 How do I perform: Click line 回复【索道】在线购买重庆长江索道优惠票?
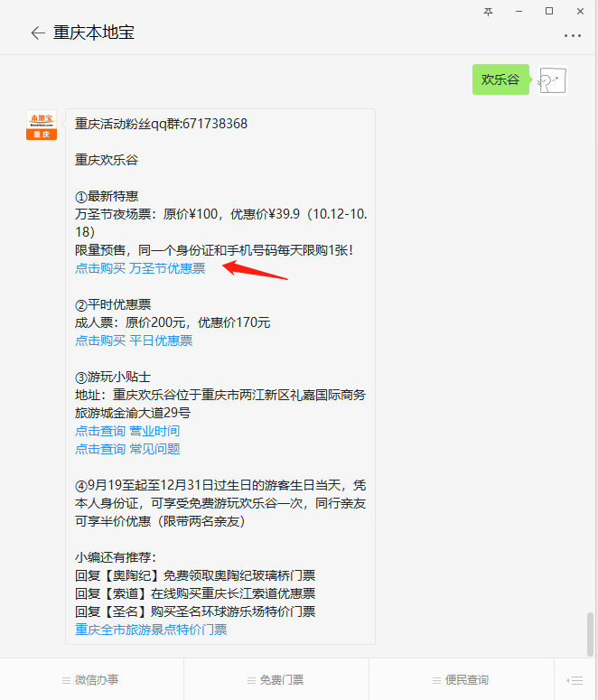click(x=195, y=593)
